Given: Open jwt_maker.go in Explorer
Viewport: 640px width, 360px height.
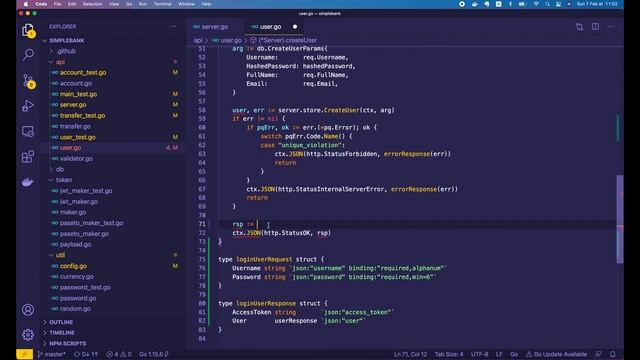Looking at the screenshot, I should click(x=79, y=202).
